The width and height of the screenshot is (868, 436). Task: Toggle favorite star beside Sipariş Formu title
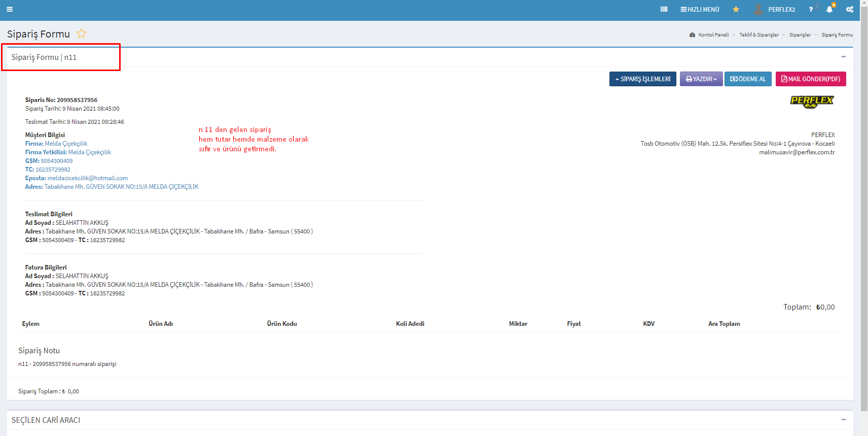coord(81,33)
